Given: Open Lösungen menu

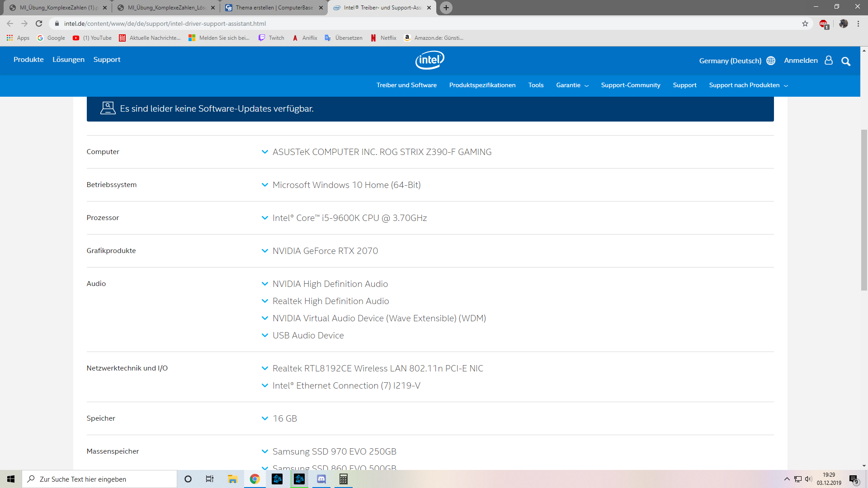Looking at the screenshot, I should coord(68,60).
